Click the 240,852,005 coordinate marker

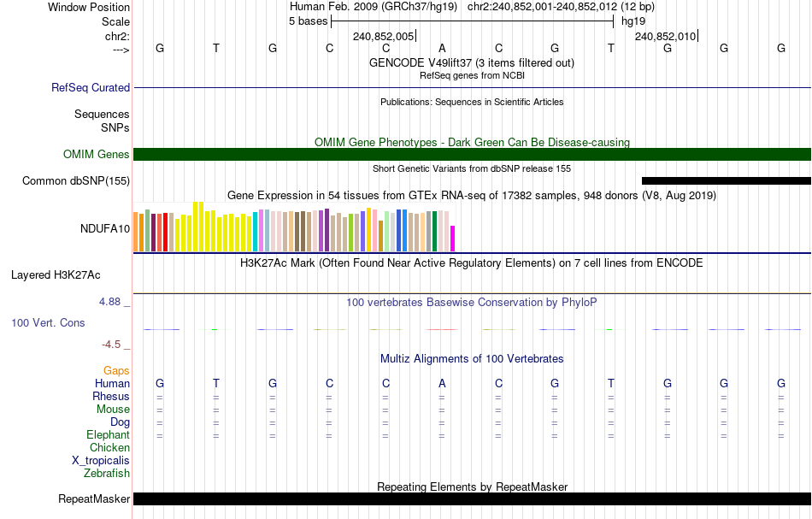384,36
